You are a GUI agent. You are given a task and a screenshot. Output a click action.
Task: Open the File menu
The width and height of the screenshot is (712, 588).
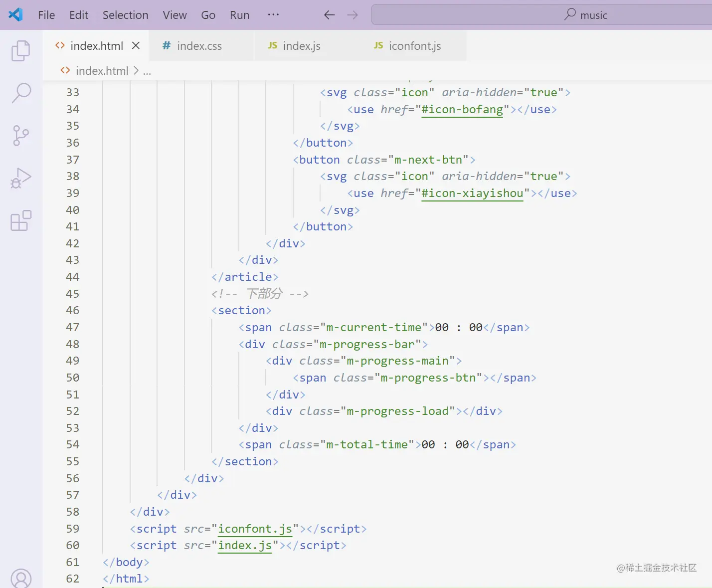[46, 15]
